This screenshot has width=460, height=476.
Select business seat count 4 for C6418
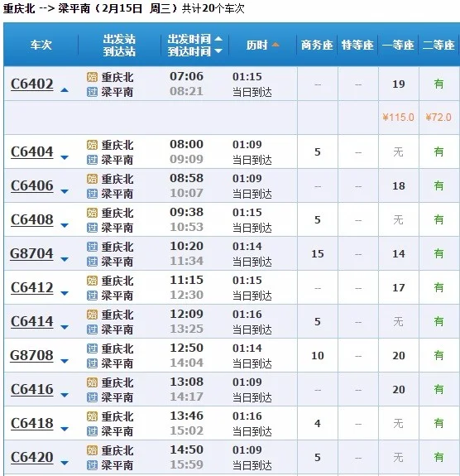(318, 424)
